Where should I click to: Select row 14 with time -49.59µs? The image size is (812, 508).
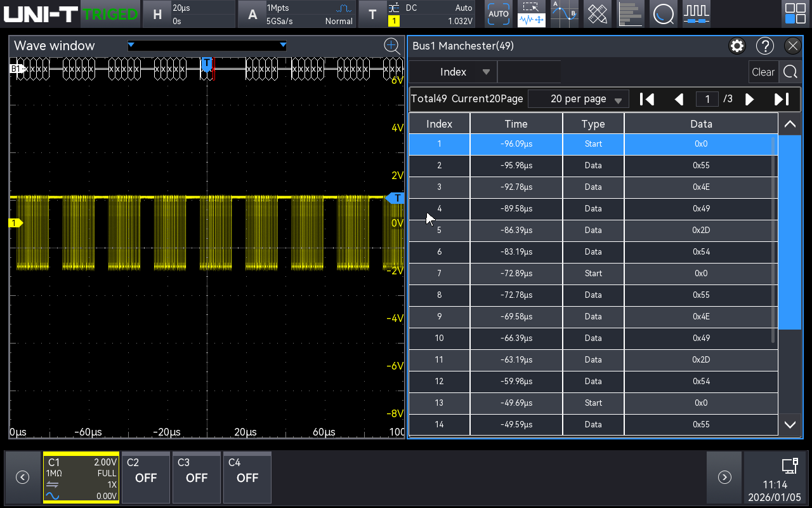point(593,425)
